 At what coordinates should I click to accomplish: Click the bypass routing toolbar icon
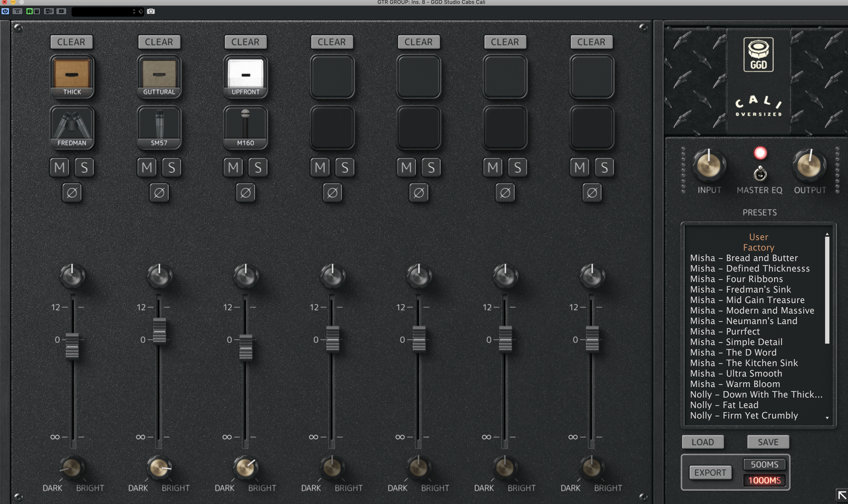pos(17,11)
